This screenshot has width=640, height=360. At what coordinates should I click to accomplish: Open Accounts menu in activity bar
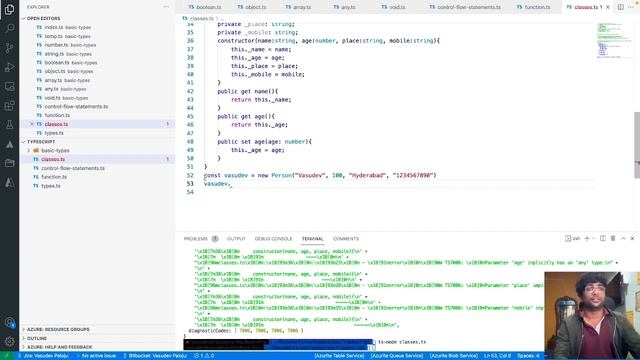[9, 322]
